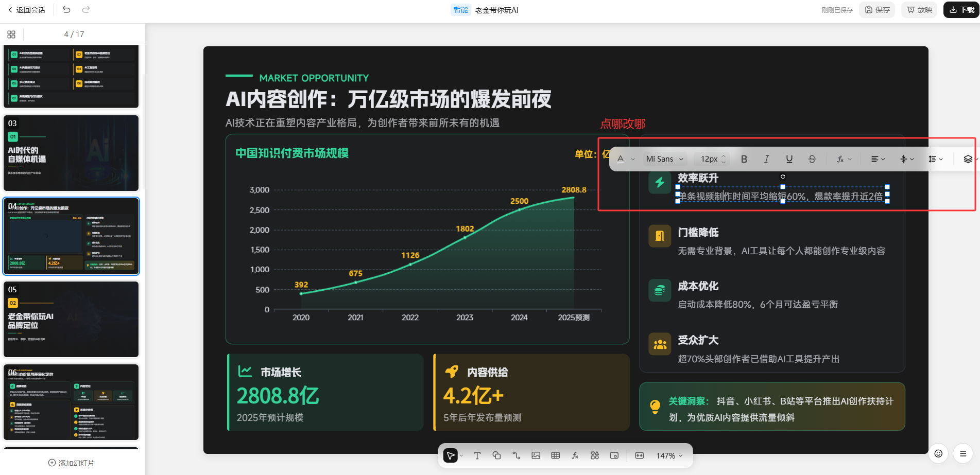Viewport: 980px width, 475px height.
Task: Open the text alignment dropdown
Action: click(878, 159)
